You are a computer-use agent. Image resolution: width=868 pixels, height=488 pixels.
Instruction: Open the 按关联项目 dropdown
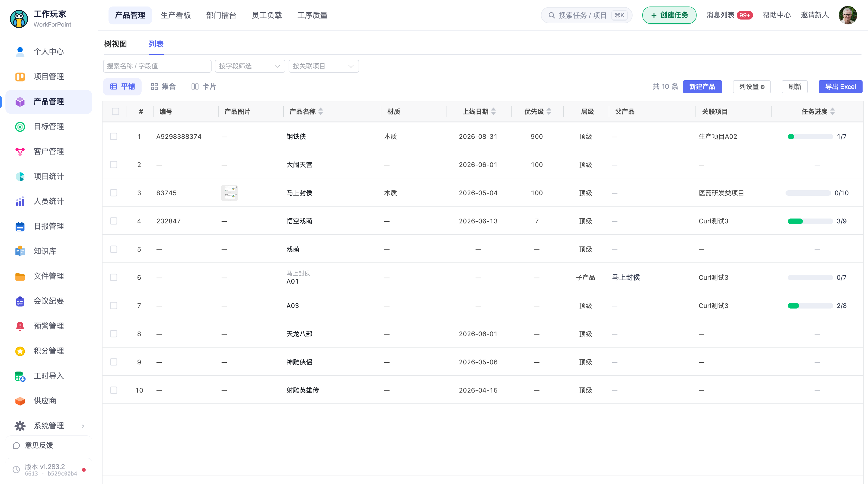point(324,66)
